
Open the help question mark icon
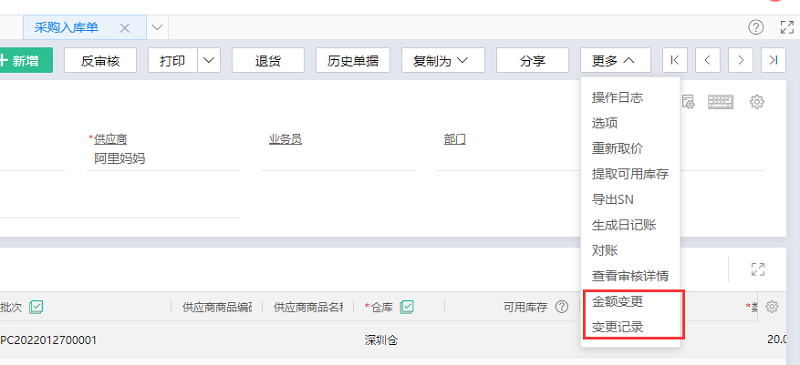(x=756, y=28)
